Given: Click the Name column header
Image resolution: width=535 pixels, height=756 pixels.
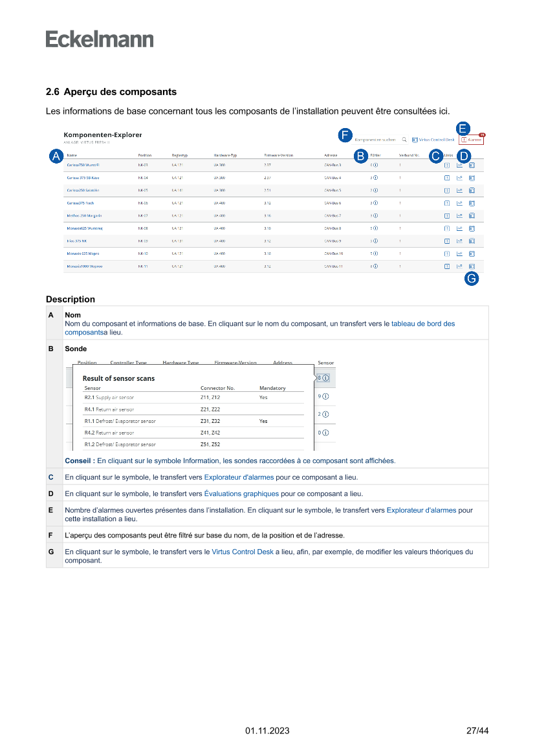Looking at the screenshot, I should 72,156.
